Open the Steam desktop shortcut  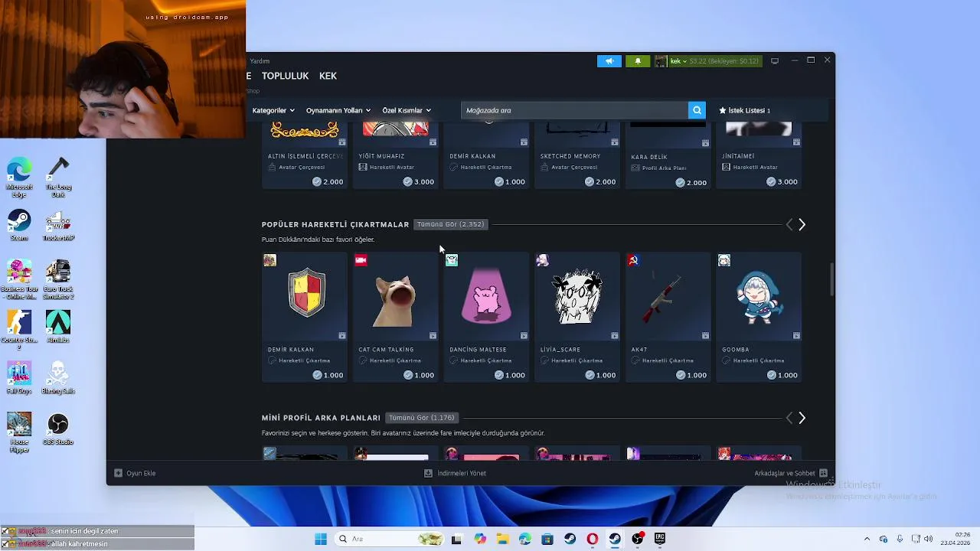[x=19, y=225]
